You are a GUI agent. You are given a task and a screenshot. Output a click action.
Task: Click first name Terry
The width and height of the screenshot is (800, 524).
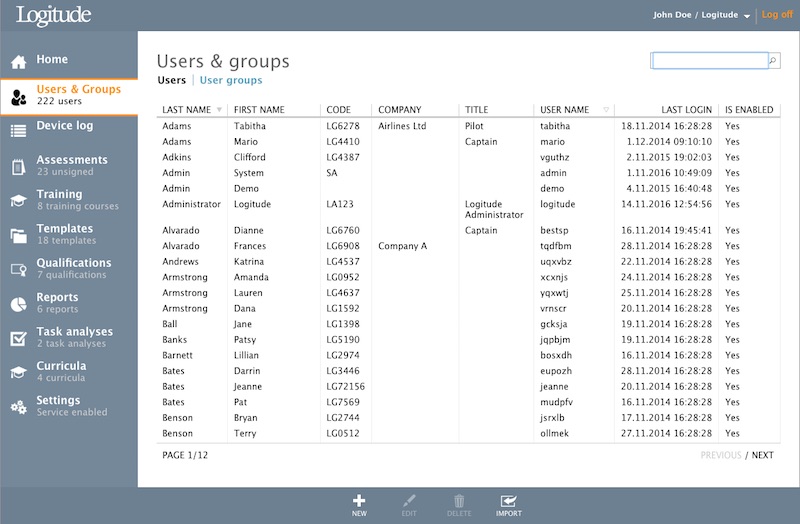[x=245, y=434]
